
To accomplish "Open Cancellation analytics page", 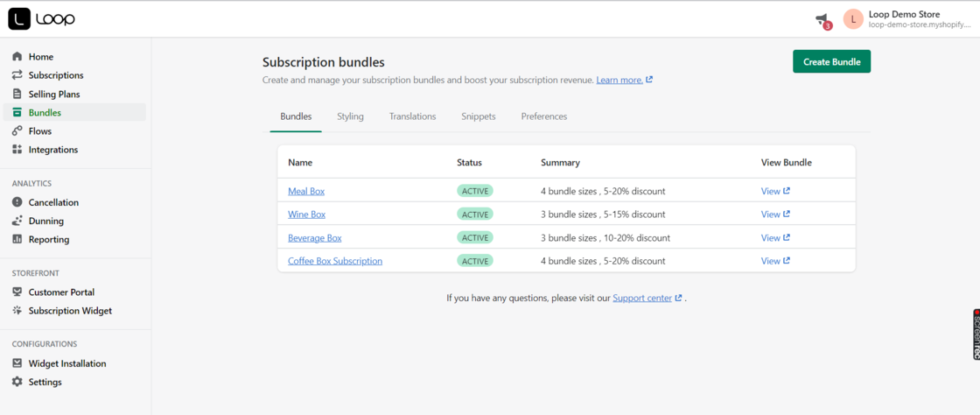I will [52, 202].
